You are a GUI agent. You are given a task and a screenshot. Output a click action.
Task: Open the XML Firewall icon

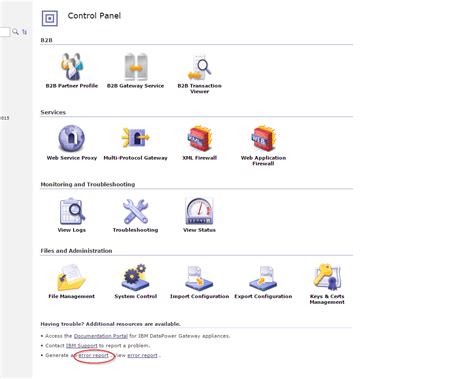[x=199, y=138]
